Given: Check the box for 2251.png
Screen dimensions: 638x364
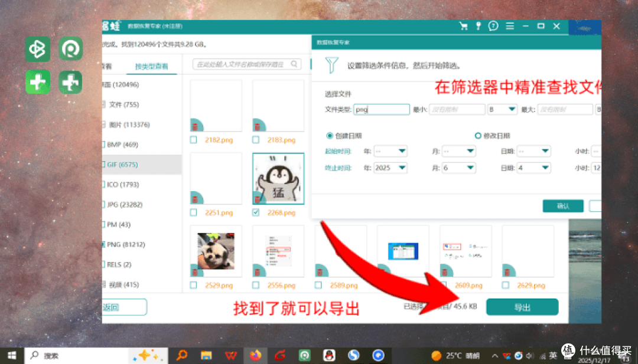Looking at the screenshot, I should [193, 212].
